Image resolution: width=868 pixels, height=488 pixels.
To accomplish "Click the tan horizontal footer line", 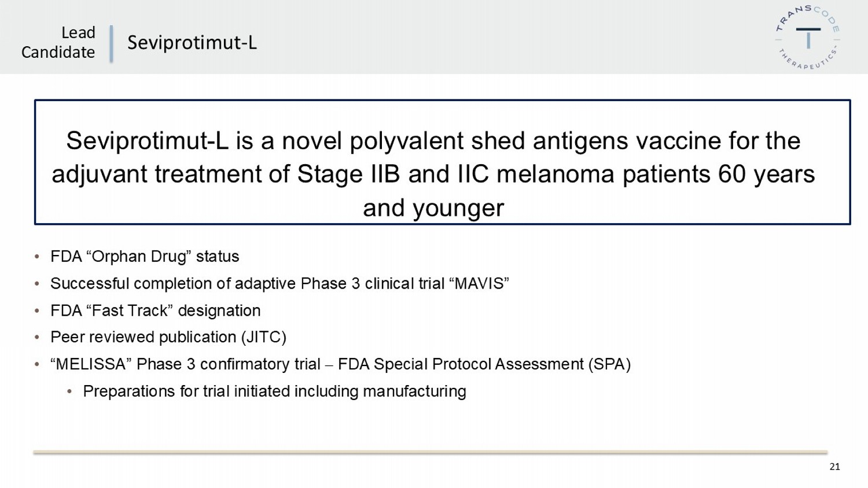I will [430, 452].
